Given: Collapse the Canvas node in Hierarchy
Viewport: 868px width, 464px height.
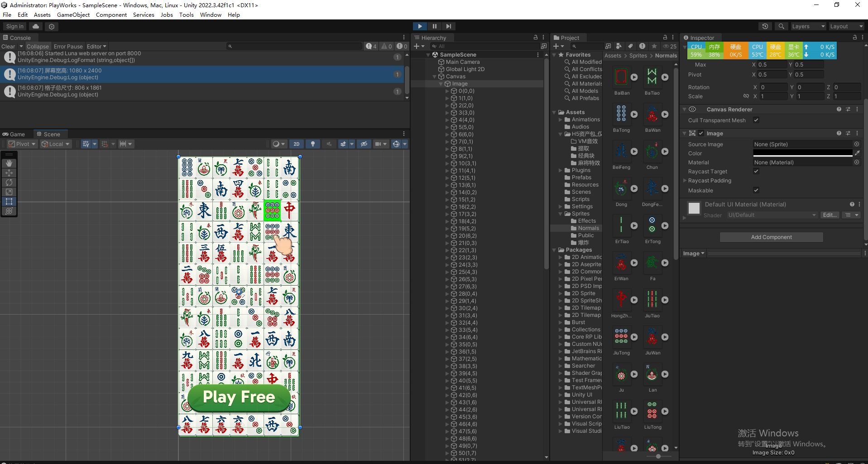Looking at the screenshot, I should (434, 77).
